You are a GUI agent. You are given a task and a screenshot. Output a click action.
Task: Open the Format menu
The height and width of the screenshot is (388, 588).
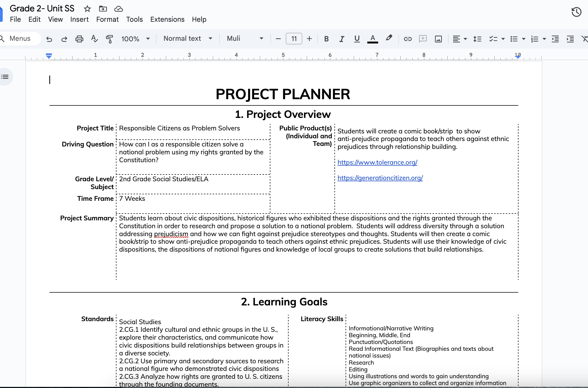tap(107, 19)
